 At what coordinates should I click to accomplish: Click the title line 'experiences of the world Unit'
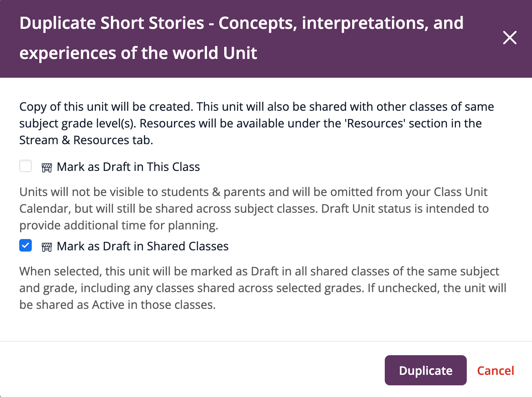[x=138, y=53]
